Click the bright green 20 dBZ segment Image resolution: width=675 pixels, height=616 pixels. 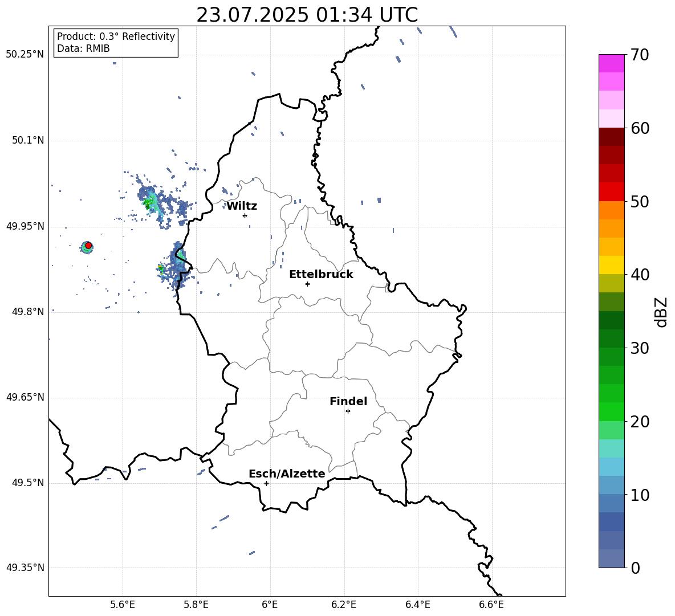(611, 411)
